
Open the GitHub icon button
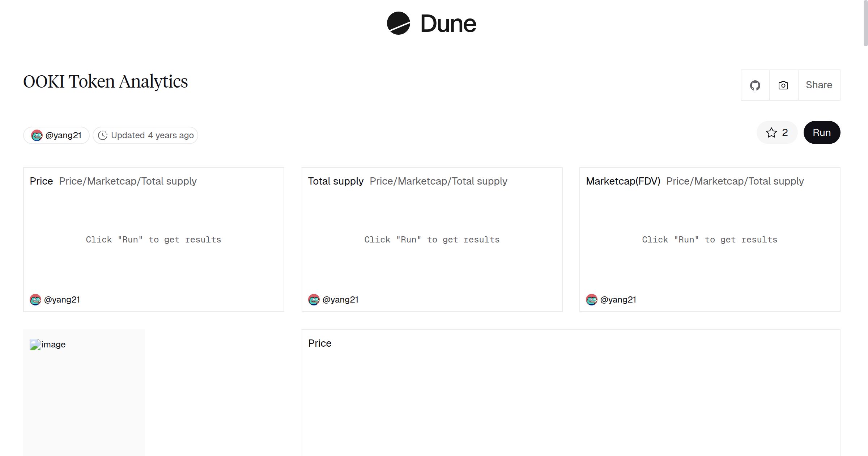[x=755, y=85]
